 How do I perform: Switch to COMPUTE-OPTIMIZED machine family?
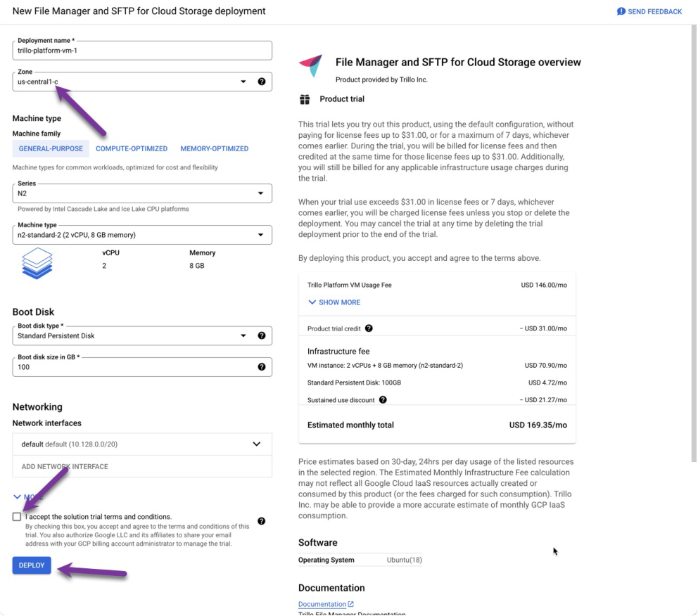click(x=132, y=148)
